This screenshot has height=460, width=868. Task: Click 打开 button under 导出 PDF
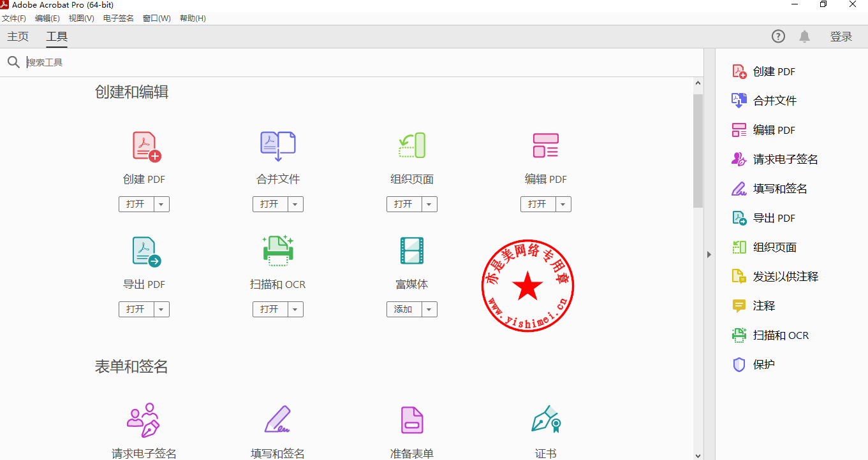pyautogui.click(x=136, y=309)
